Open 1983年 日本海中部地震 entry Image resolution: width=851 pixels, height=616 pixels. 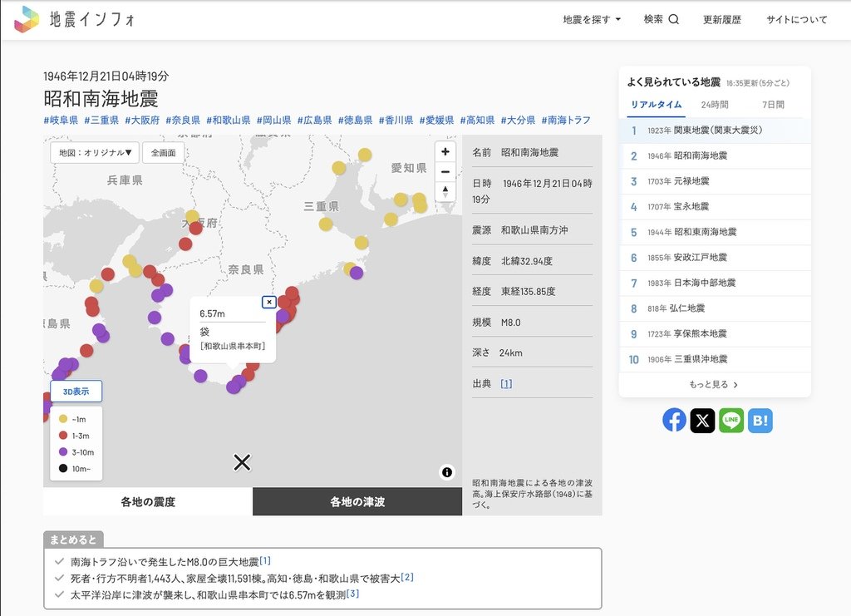pyautogui.click(x=715, y=283)
